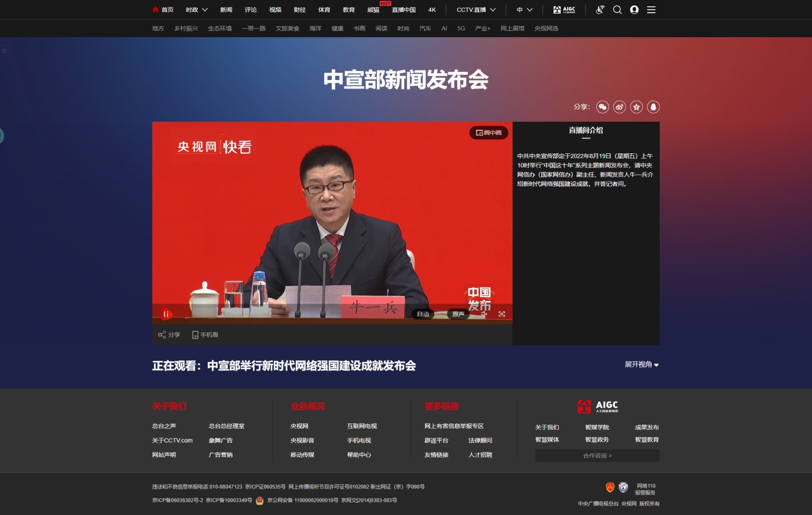Click the 合作咨询 button in footer
The image size is (812, 515).
597,456
